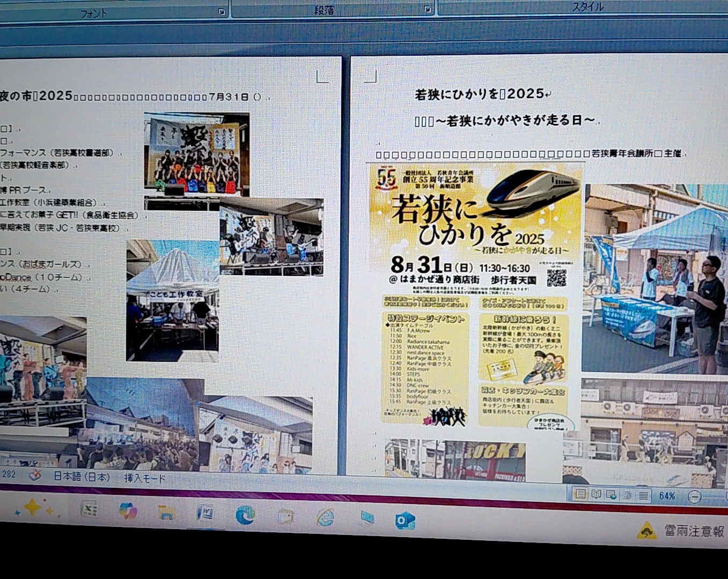
Task: Select Print Layout view in status bar
Action: click(x=580, y=494)
